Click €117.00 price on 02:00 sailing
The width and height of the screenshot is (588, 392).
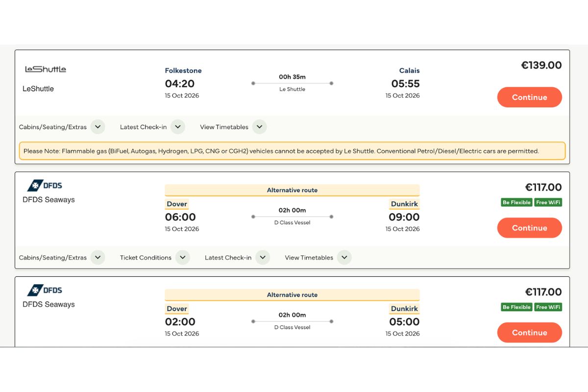pos(543,292)
